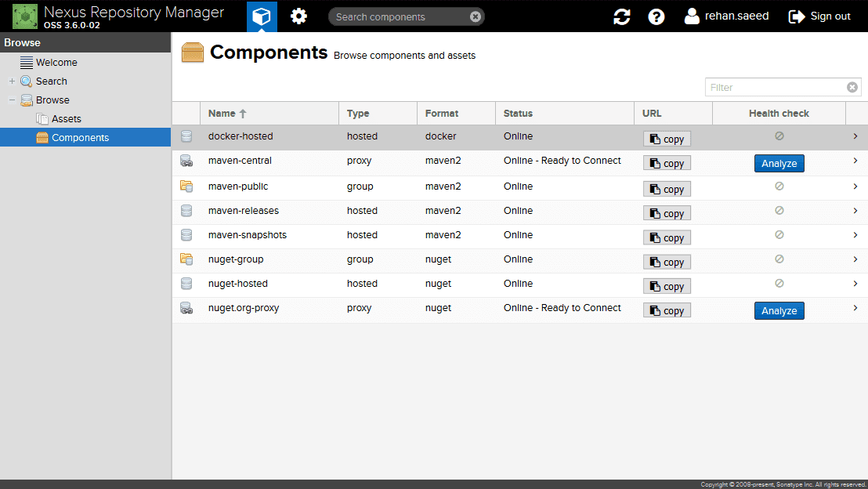868x489 pixels.
Task: Click the rehan.saeed user account icon
Action: [x=690, y=16]
